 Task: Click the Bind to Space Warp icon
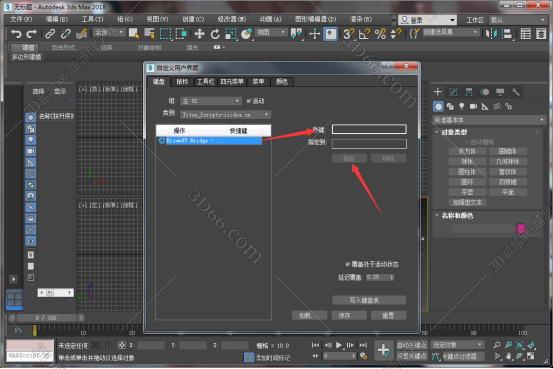[81, 34]
